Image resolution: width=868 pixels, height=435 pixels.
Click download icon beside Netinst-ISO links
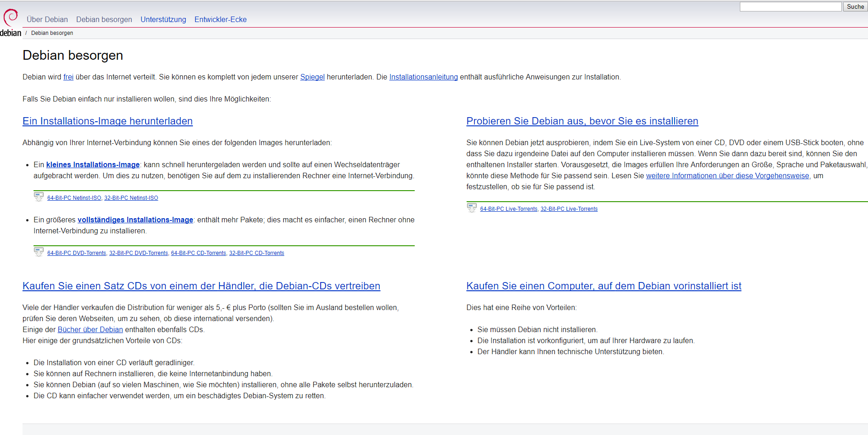click(x=39, y=197)
